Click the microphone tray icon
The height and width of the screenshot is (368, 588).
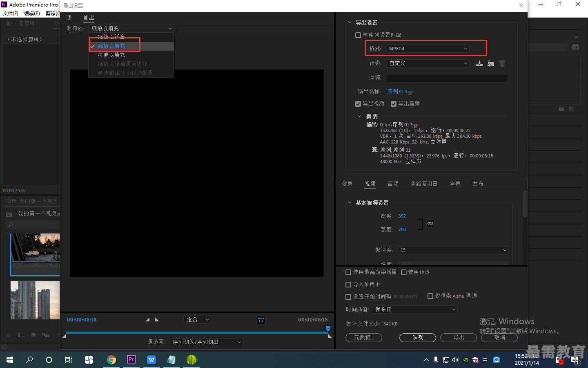point(436,360)
